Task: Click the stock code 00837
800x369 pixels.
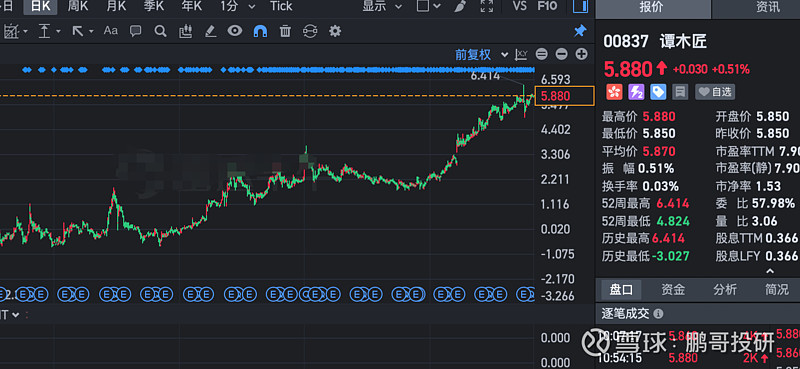Action: point(626,42)
